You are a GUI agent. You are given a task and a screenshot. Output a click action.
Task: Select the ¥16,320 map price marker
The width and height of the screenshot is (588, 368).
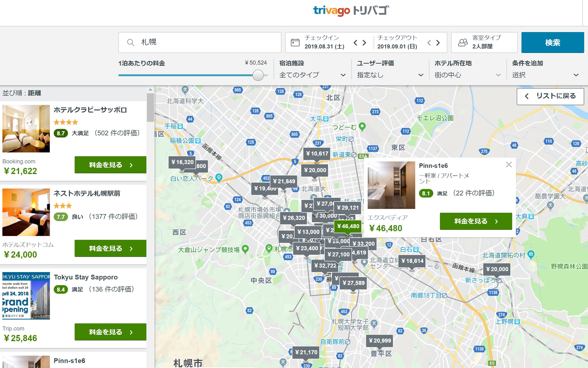tap(182, 162)
